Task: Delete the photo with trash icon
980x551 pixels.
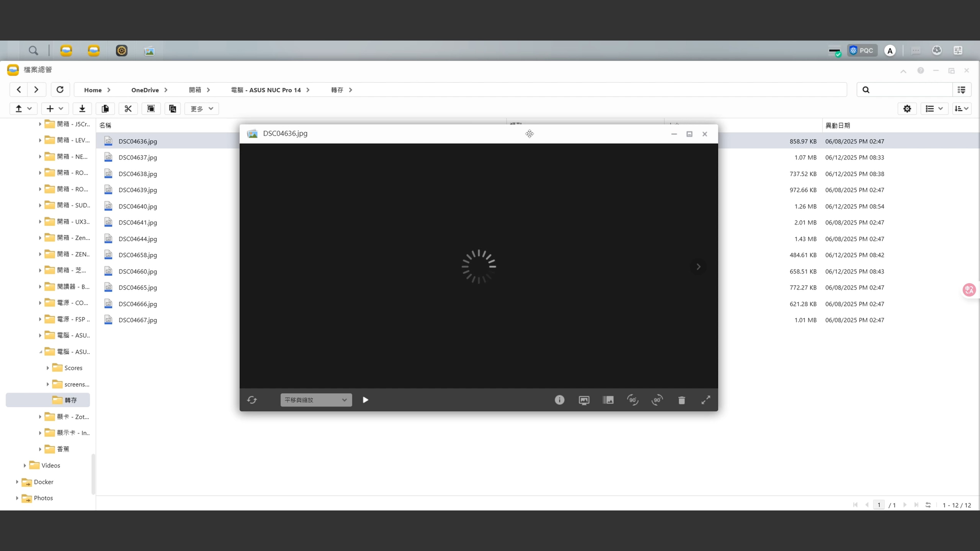Action: [x=681, y=400]
